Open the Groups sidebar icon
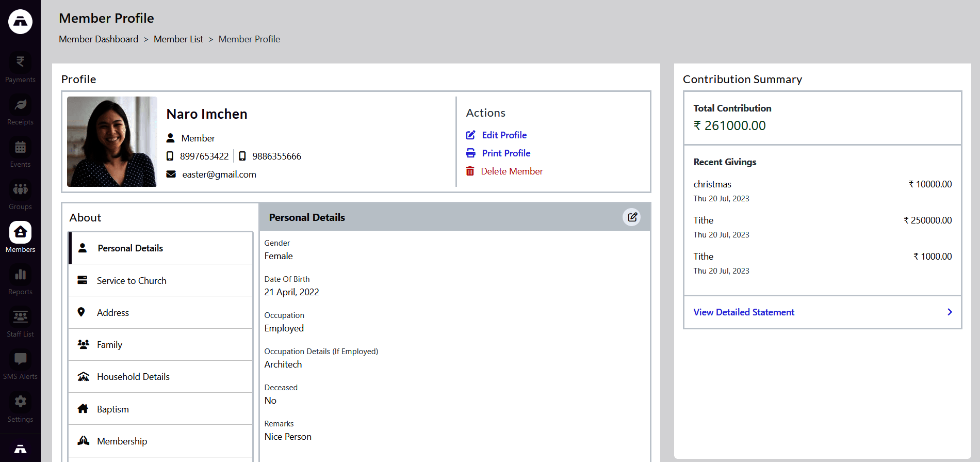The height and width of the screenshot is (462, 980). tap(20, 190)
